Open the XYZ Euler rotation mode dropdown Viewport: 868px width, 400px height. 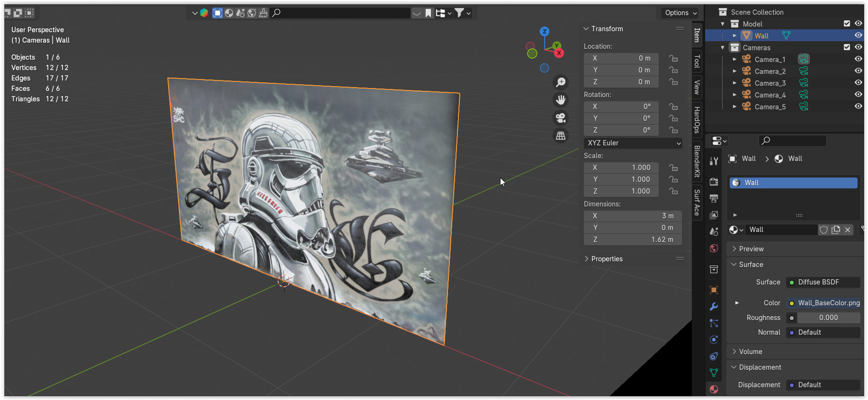[x=633, y=143]
